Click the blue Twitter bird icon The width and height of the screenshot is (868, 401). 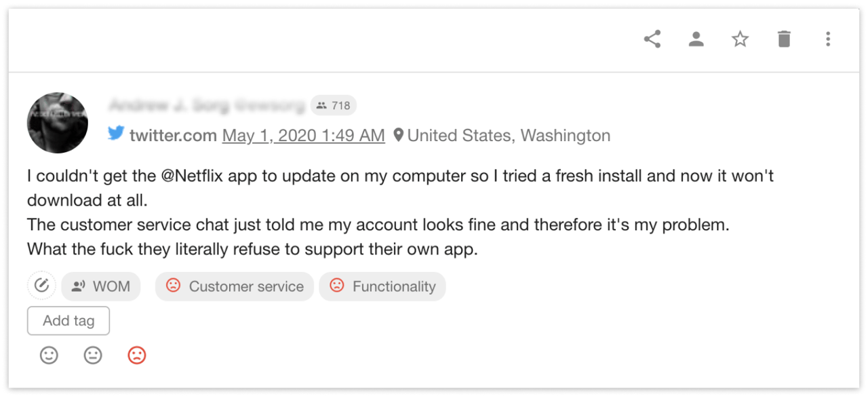(x=116, y=134)
